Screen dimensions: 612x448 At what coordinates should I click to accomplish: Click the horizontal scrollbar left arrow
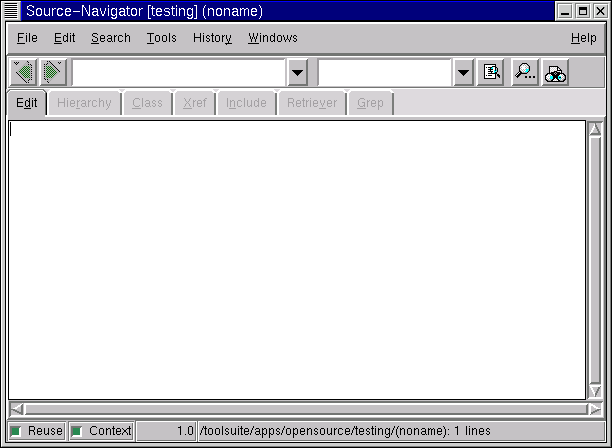tap(16, 409)
